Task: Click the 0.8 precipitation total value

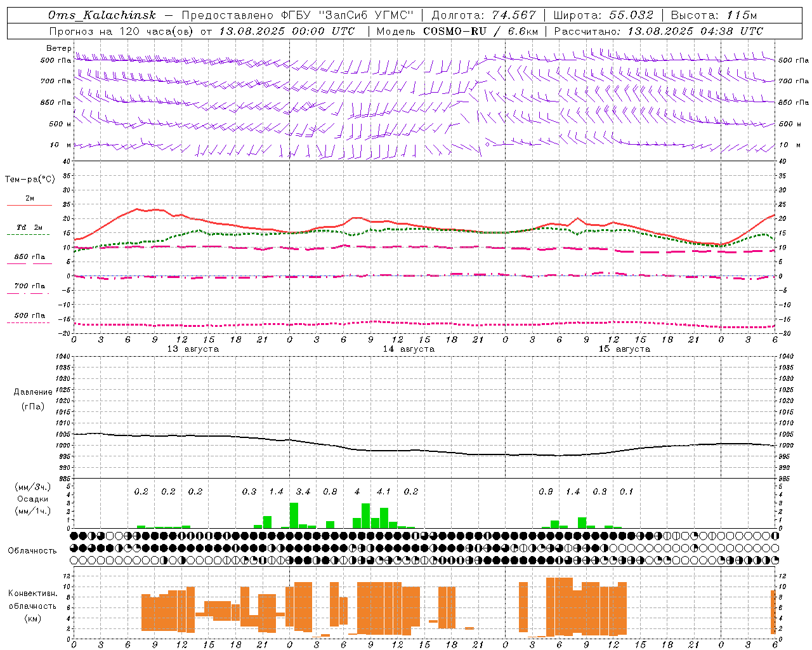Action: pyautogui.click(x=330, y=491)
